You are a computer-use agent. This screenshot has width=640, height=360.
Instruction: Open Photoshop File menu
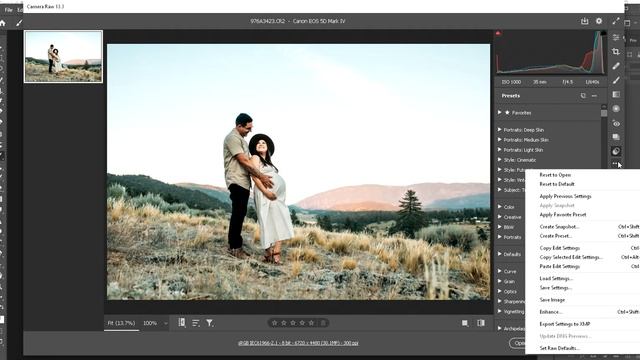coord(9,9)
